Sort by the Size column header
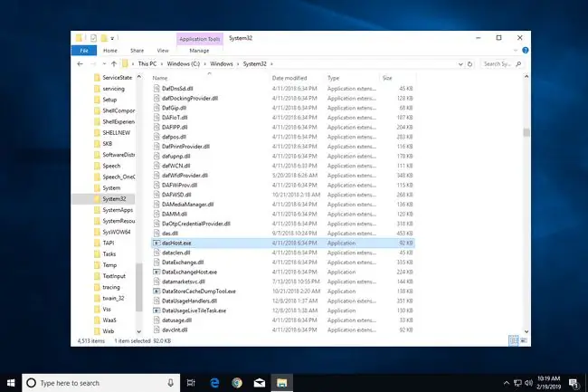This screenshot has width=588, height=392. (387, 78)
